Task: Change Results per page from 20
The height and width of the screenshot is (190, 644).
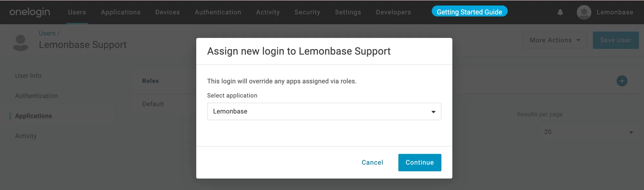Action: [588, 132]
